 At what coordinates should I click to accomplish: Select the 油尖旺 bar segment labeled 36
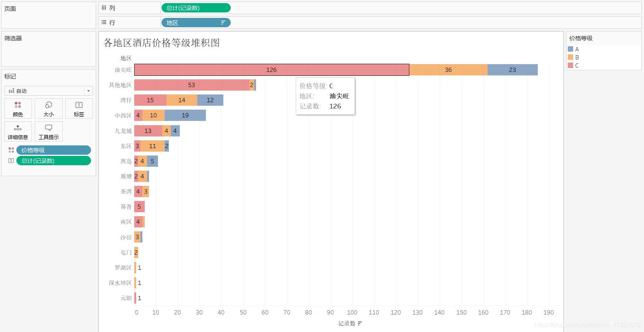448,70
